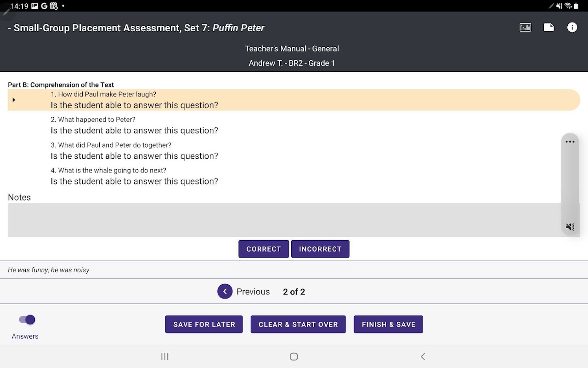Viewport: 588px width, 368px height.
Task: Tap the muted speaker icon on floating panel
Action: pos(570,227)
